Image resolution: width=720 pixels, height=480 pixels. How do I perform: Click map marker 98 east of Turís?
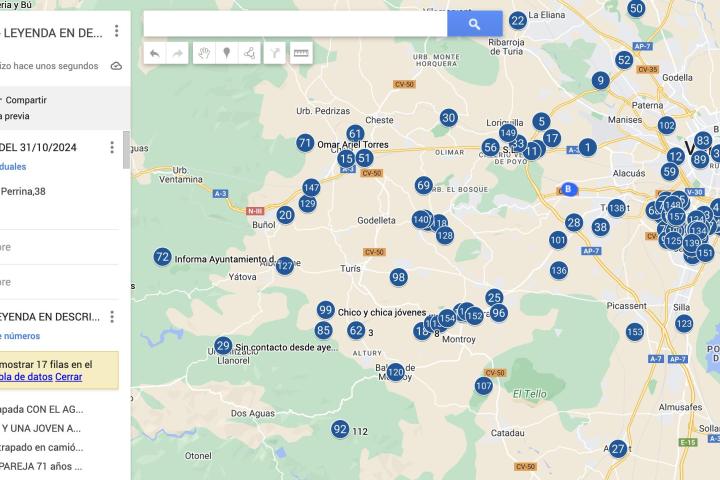pos(398,277)
